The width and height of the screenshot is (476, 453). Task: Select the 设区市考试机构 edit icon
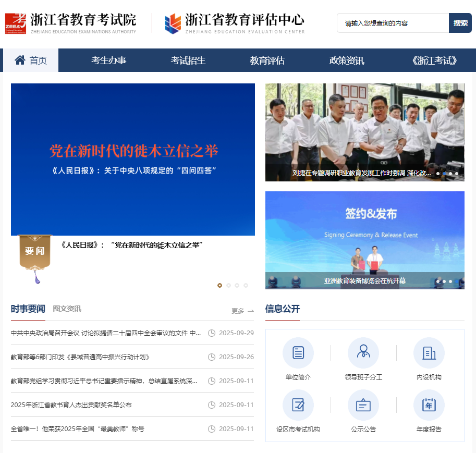click(298, 405)
